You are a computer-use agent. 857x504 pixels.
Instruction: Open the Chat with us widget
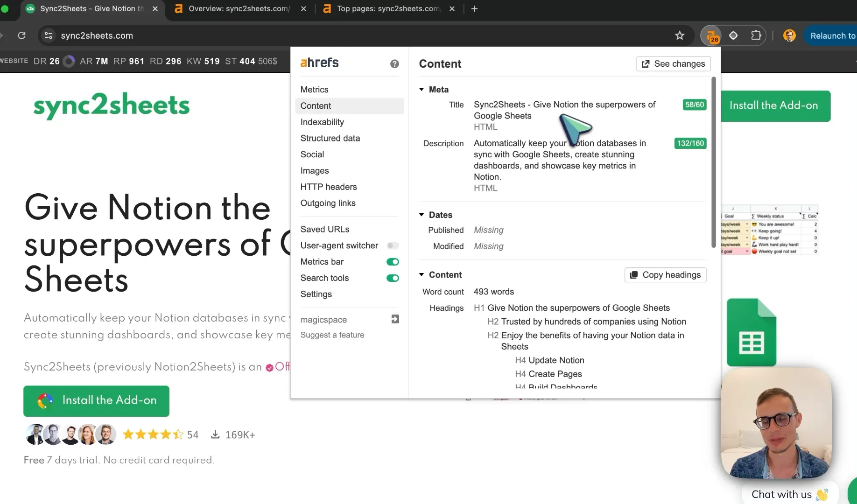pos(789,494)
